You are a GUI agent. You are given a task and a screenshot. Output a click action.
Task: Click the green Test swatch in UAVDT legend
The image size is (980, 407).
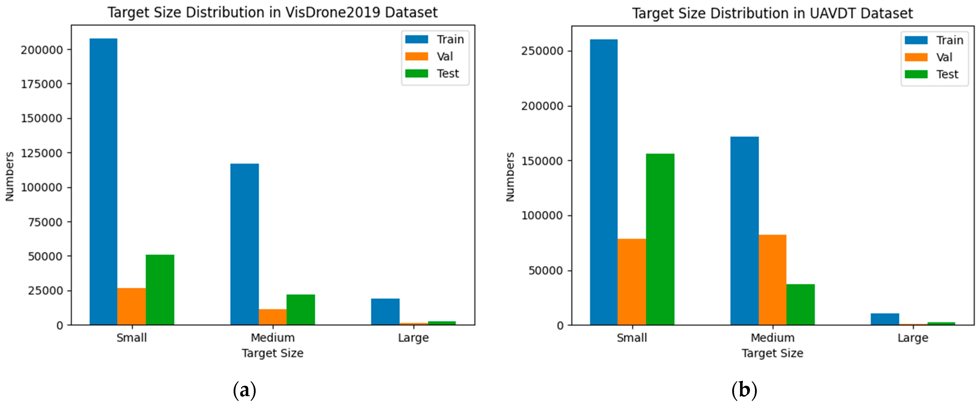[916, 74]
